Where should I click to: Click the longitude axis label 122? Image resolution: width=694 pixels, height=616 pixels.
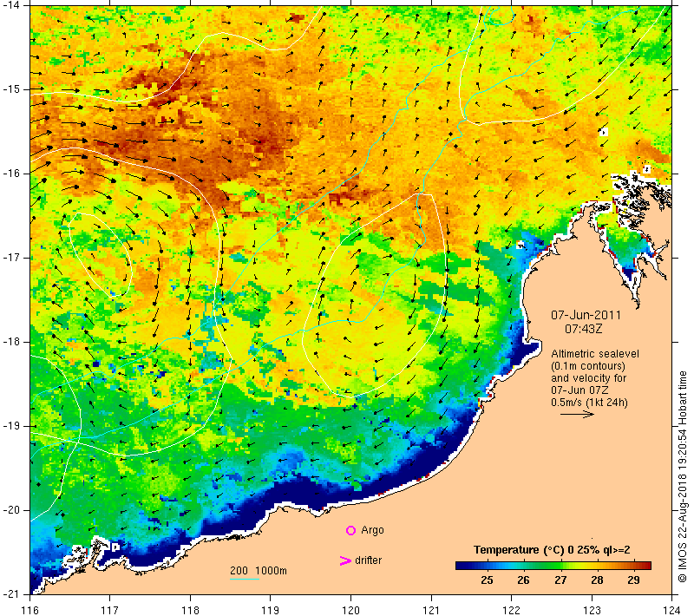(512, 610)
